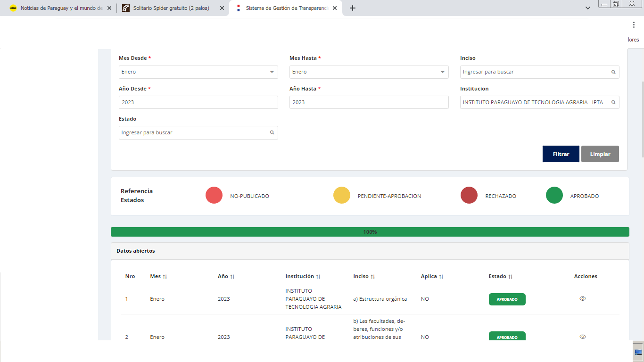Click the Institucion magnifier icon
This screenshot has height=362, width=644.
tap(613, 102)
